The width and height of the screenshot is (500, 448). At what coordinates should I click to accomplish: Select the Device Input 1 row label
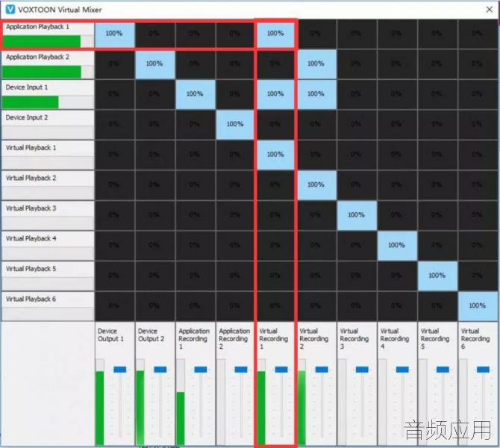click(x=27, y=87)
